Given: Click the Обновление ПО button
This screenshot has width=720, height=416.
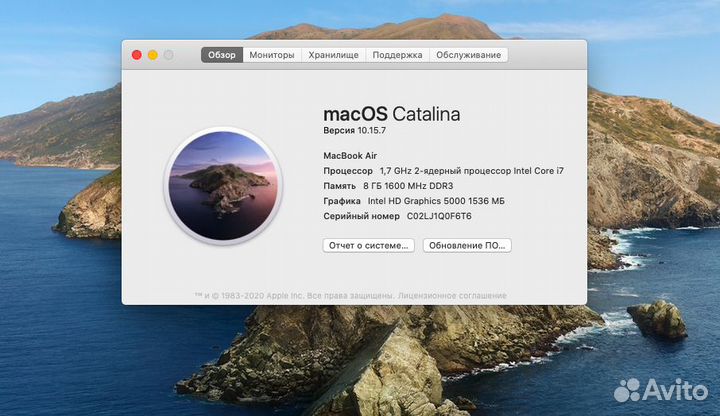Looking at the screenshot, I should point(467,246).
